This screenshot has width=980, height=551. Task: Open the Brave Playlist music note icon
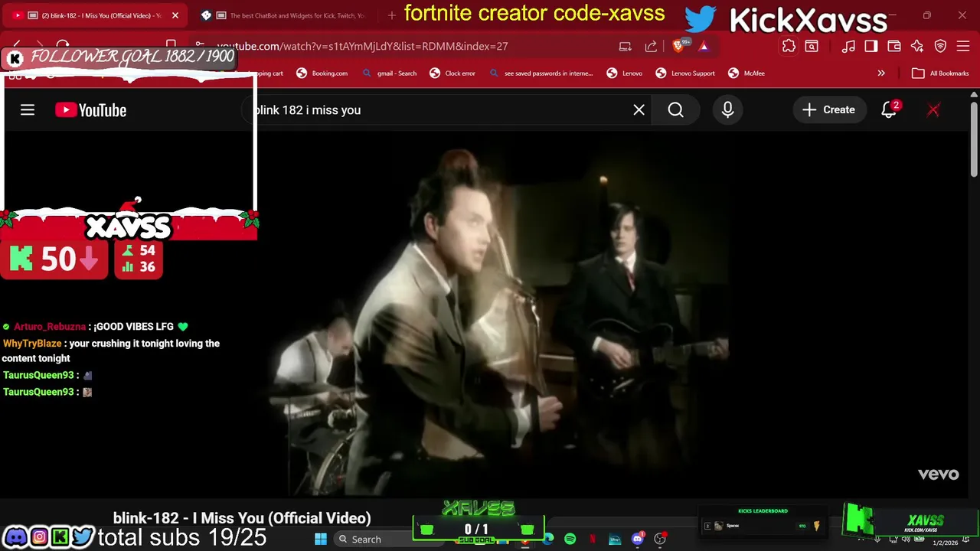point(848,46)
